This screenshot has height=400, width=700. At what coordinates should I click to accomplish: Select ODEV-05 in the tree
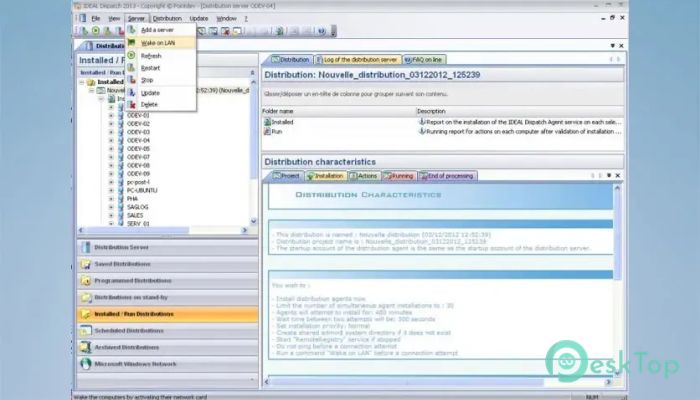pyautogui.click(x=138, y=149)
